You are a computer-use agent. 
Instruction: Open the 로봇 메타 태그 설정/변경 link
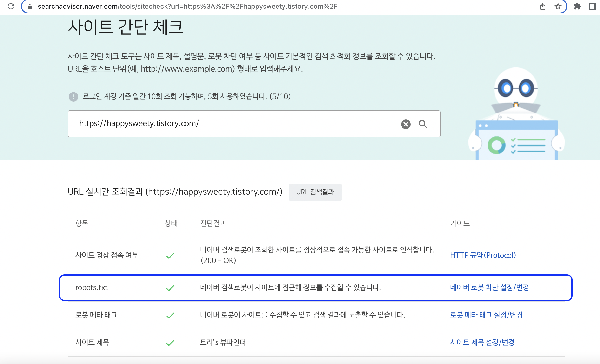(x=486, y=315)
